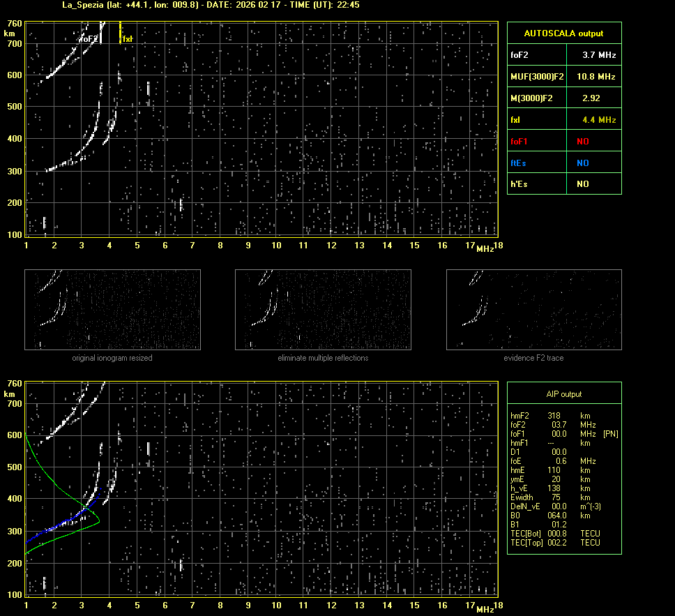Select the foF2 3.7 MHz value
The width and height of the screenshot is (675, 616).
point(598,54)
